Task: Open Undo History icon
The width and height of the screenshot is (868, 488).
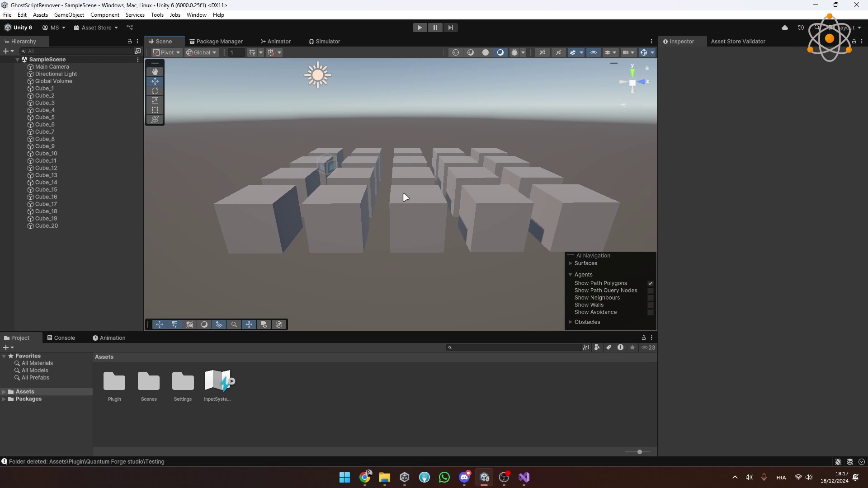Action: click(x=801, y=28)
